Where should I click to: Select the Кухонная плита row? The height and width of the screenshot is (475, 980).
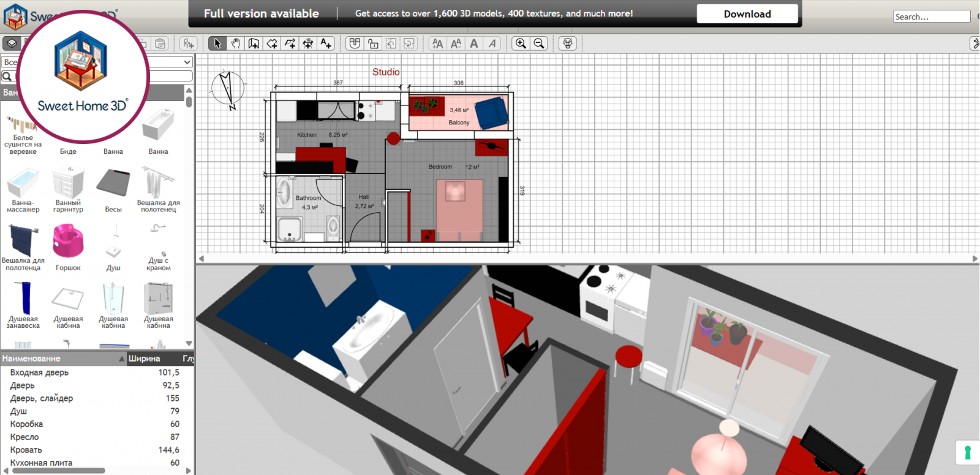pyautogui.click(x=96, y=463)
